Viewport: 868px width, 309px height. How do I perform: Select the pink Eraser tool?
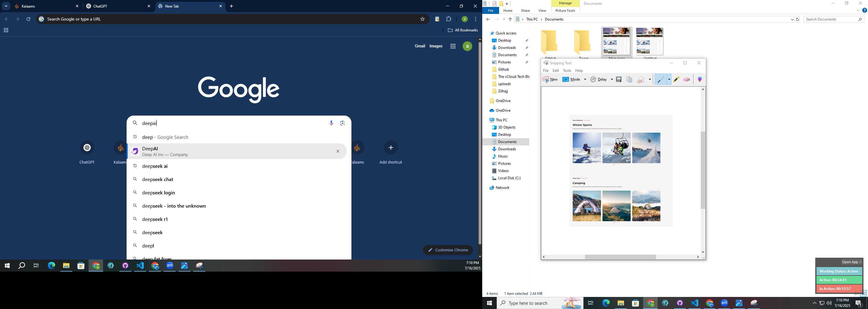click(686, 80)
